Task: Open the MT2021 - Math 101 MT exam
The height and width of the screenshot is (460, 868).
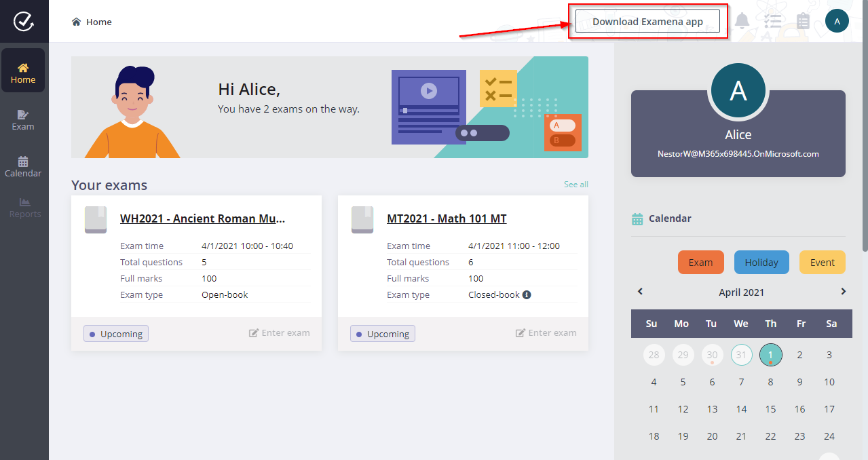Action: click(x=447, y=218)
